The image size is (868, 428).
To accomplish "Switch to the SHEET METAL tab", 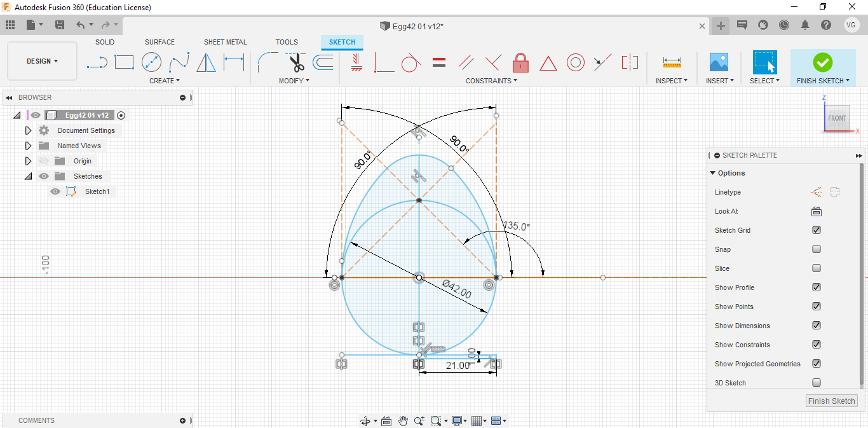I will (x=225, y=42).
